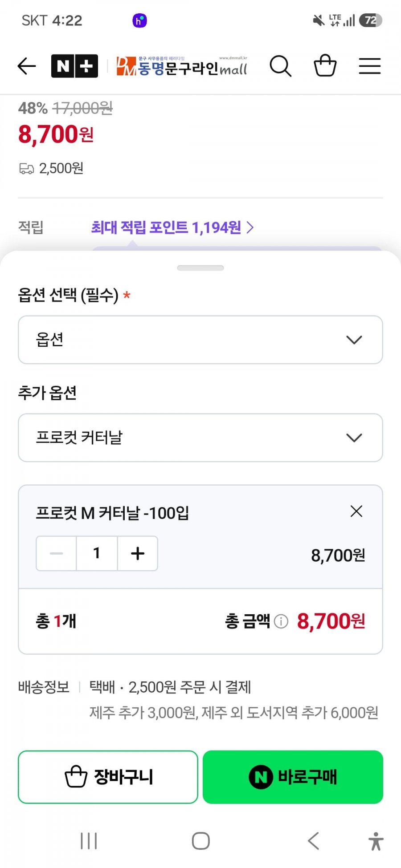Tap the info icon beside 총 금액
The width and height of the screenshot is (401, 868).
click(281, 621)
